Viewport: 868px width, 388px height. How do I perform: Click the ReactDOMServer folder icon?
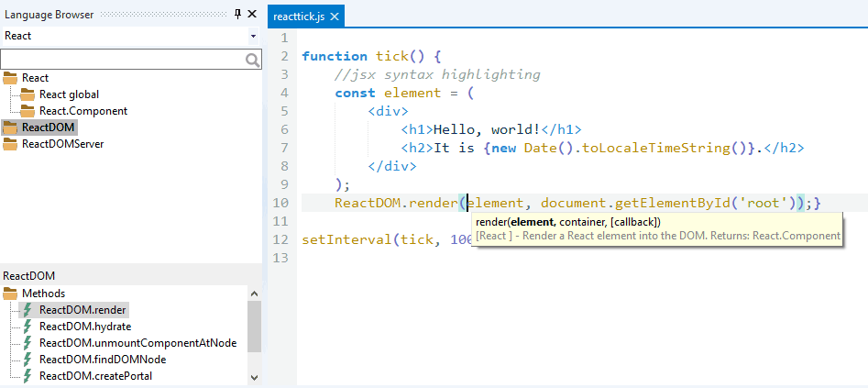(x=11, y=144)
